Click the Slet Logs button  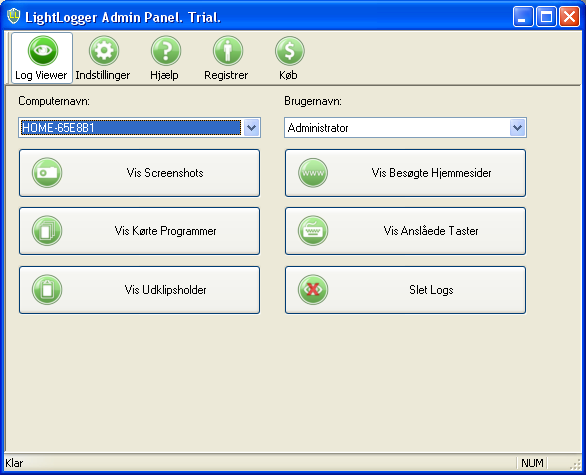click(405, 290)
